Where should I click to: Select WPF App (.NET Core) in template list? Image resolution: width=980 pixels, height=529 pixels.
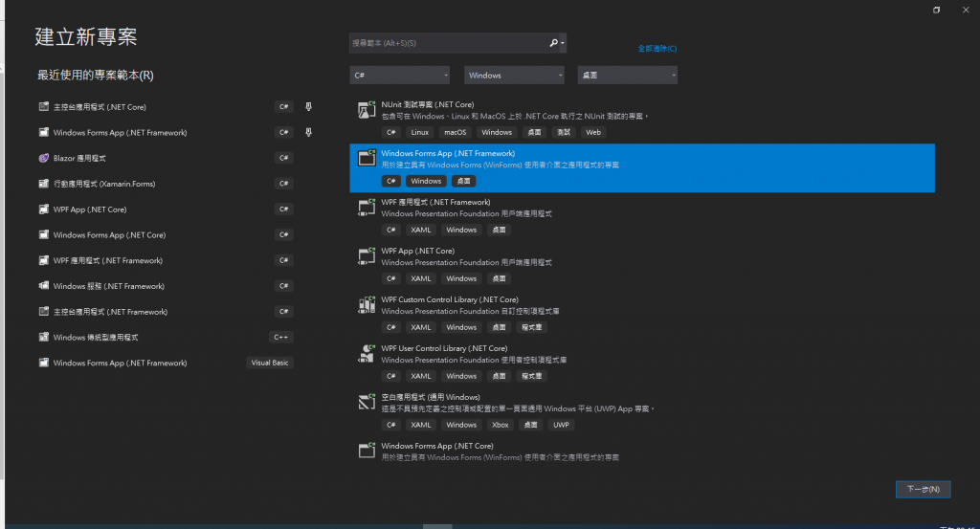click(642, 265)
